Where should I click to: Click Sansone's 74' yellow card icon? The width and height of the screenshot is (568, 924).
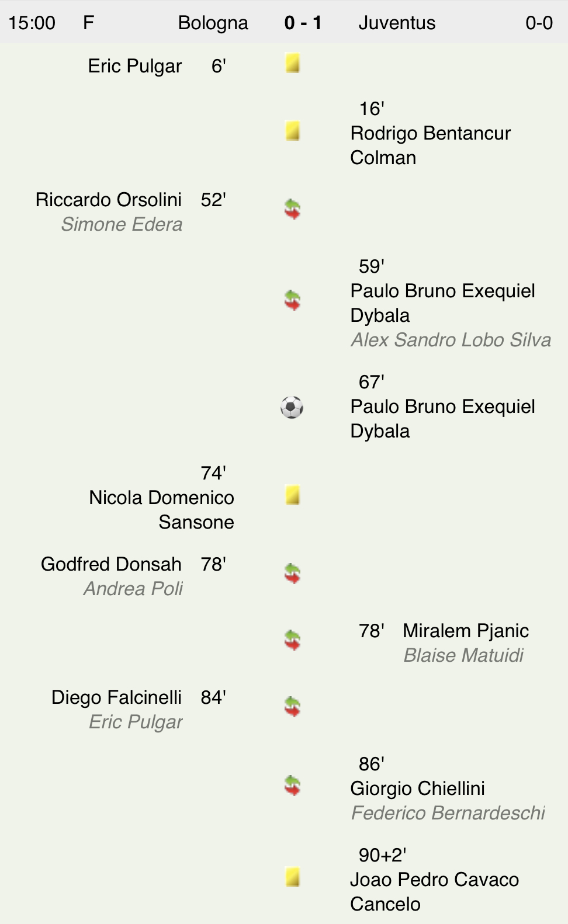[x=293, y=495]
